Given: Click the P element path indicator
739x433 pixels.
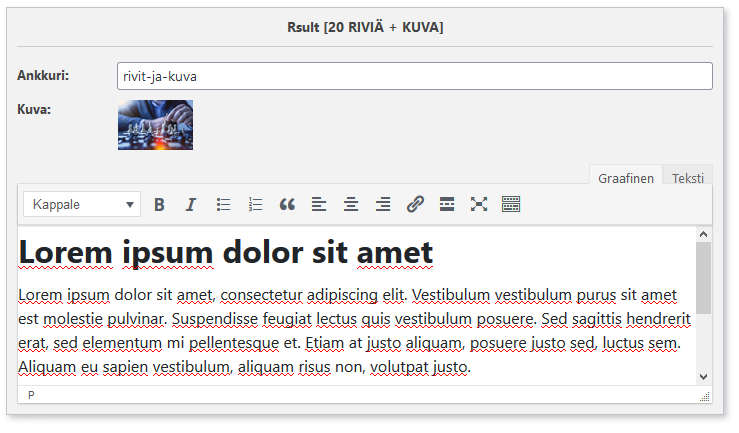Looking at the screenshot, I should click(31, 395).
